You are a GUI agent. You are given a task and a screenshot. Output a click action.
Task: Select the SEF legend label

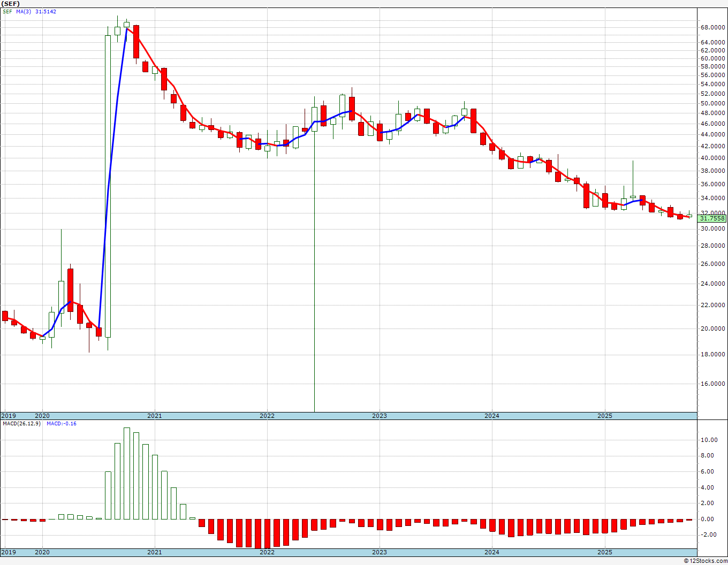7,12
